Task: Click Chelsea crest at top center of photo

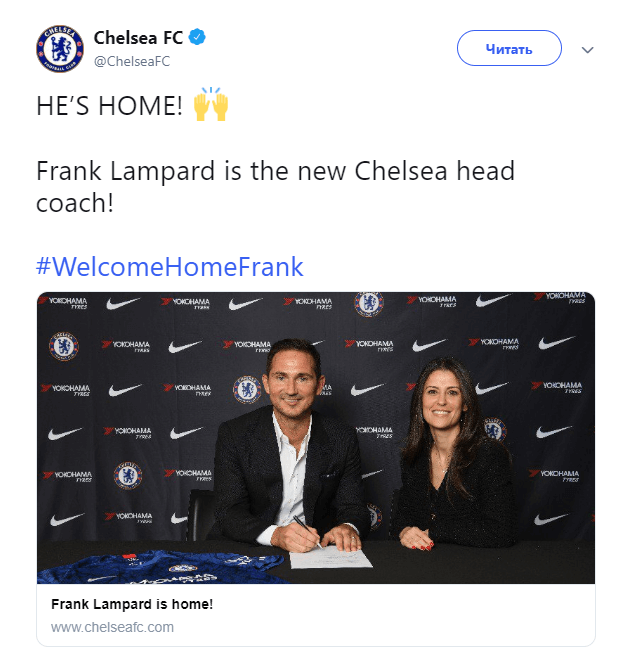Action: tap(369, 303)
